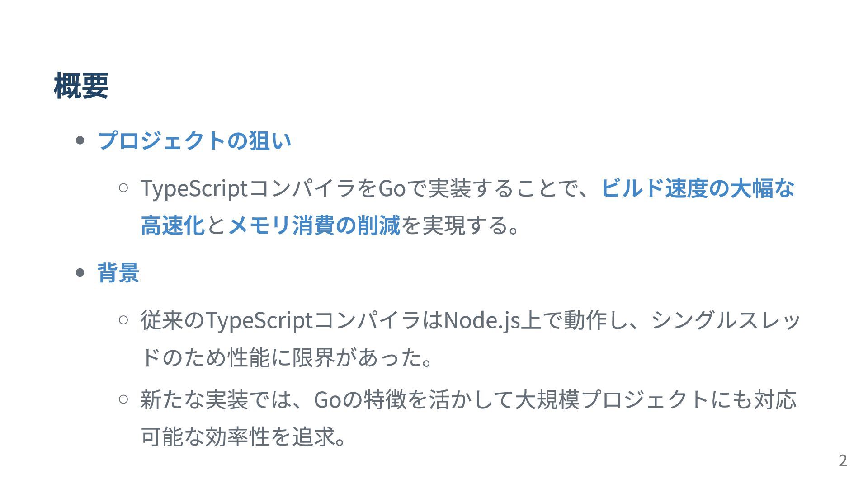868x488 pixels.
Task: Click the hollow bullet before 新たな実装では
Action: 123,399
